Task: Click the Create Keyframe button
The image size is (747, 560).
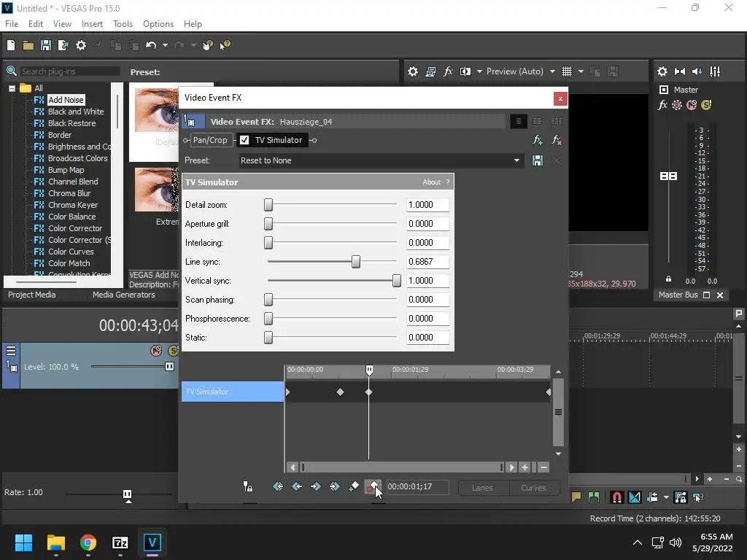Action: (354, 486)
